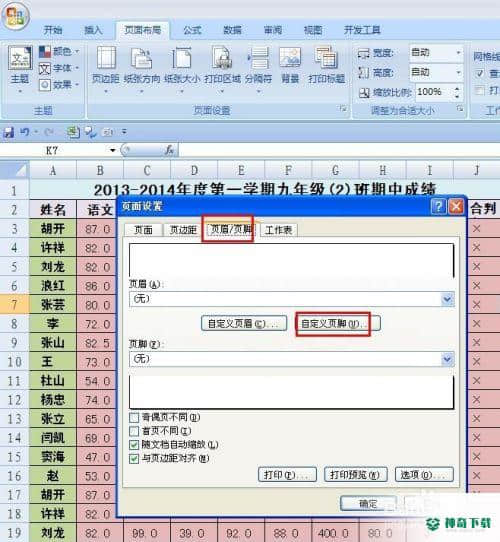
Task: Open the 打印标题 print titles icon
Action: (x=326, y=66)
